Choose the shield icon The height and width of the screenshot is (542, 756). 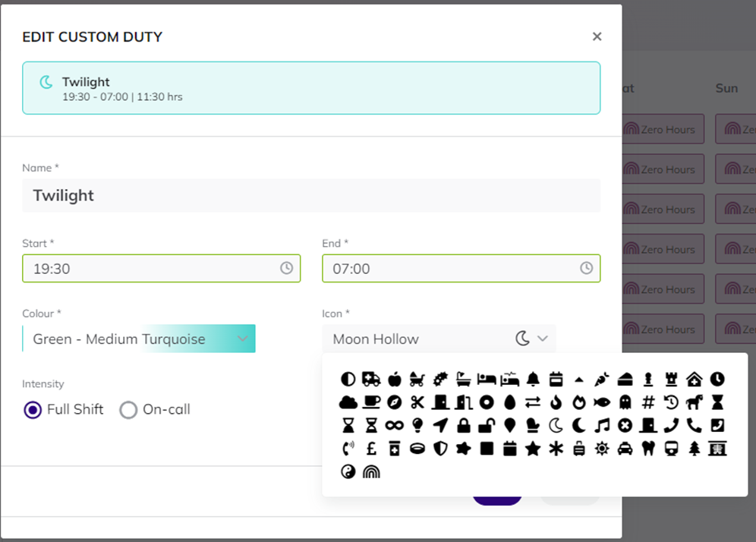point(440,449)
